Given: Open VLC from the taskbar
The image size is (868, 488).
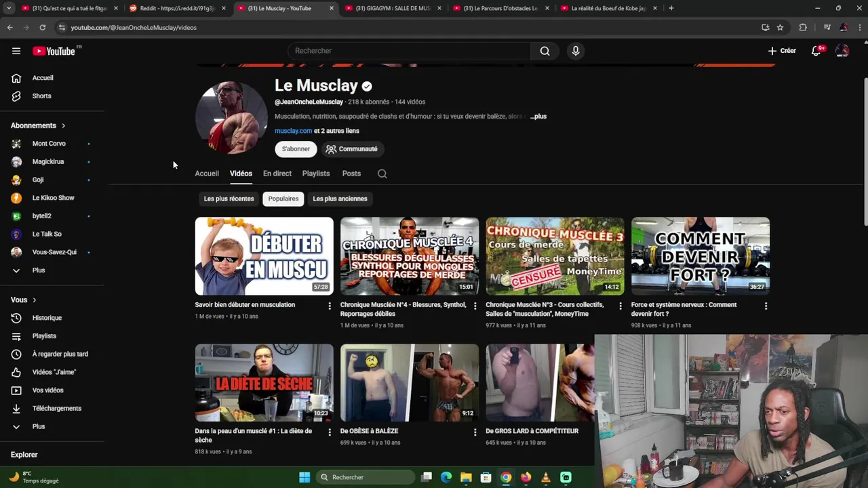Looking at the screenshot, I should (546, 477).
